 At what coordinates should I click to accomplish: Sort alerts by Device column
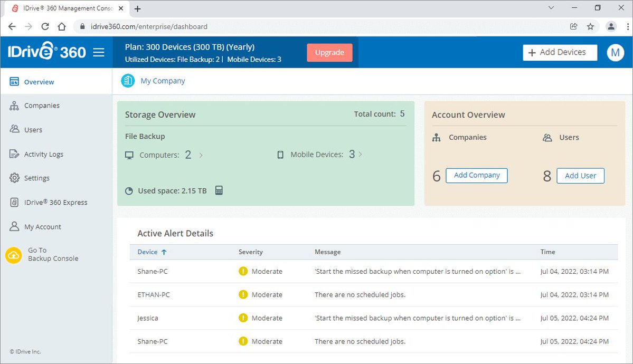pyautogui.click(x=152, y=252)
